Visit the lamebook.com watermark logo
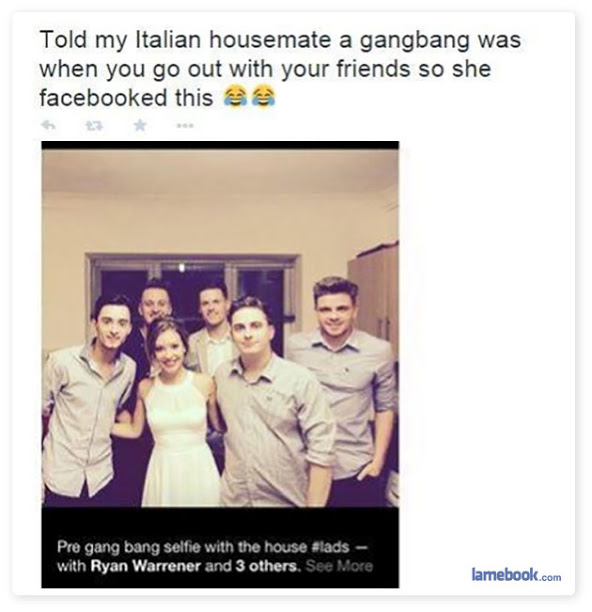 (516, 575)
